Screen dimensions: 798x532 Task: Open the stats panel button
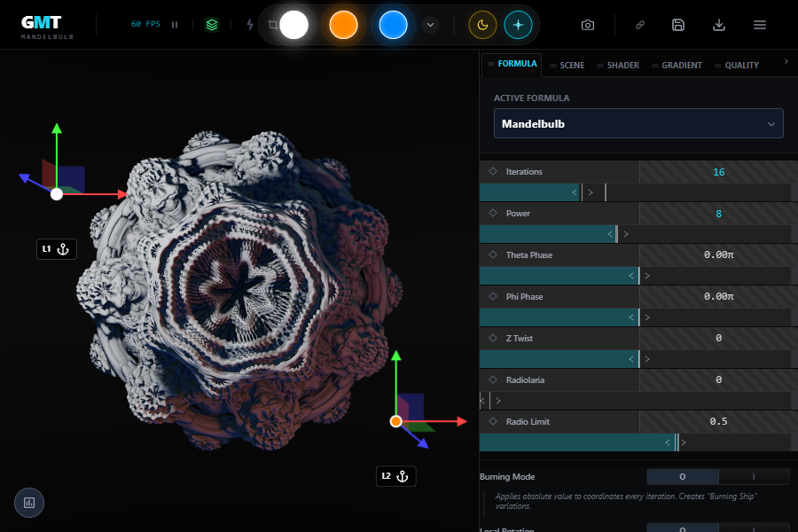click(29, 503)
